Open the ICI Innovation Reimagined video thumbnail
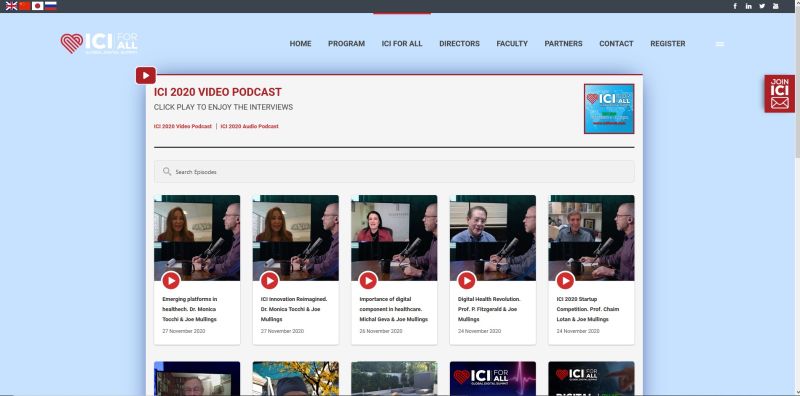Image resolution: width=800 pixels, height=396 pixels. point(295,238)
